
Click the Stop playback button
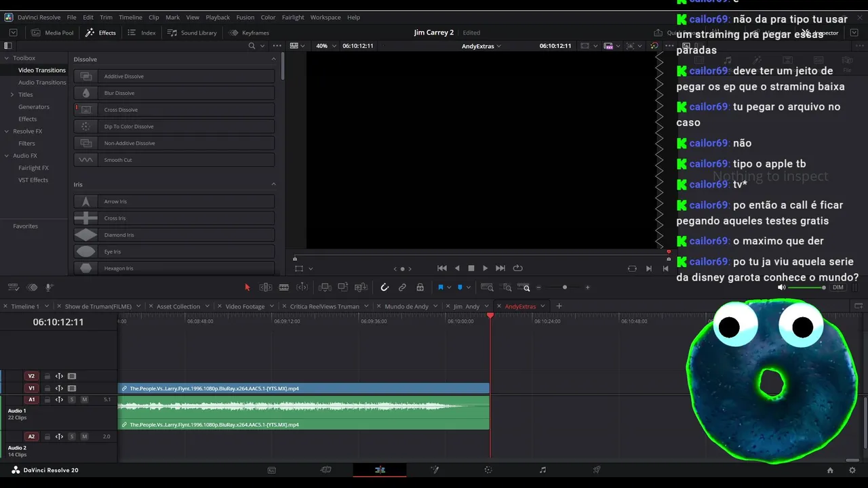tap(471, 268)
